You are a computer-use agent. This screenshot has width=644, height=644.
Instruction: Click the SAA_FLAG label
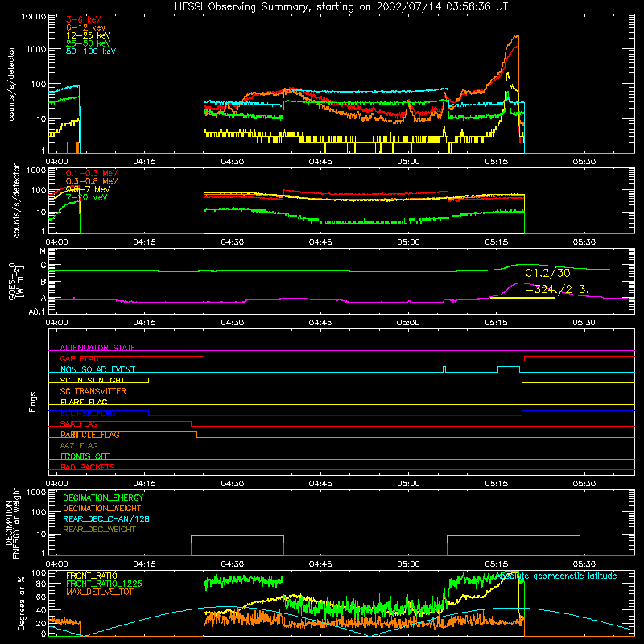[x=79, y=423]
